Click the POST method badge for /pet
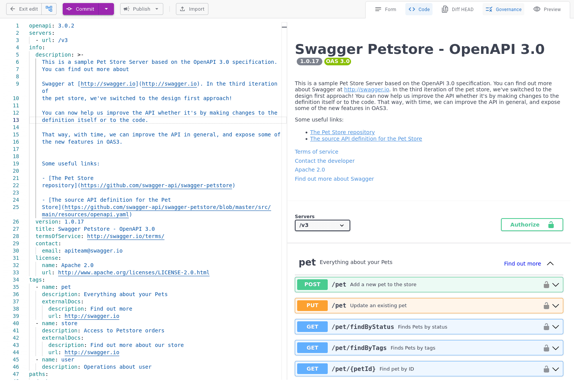574x392 pixels. click(x=312, y=285)
